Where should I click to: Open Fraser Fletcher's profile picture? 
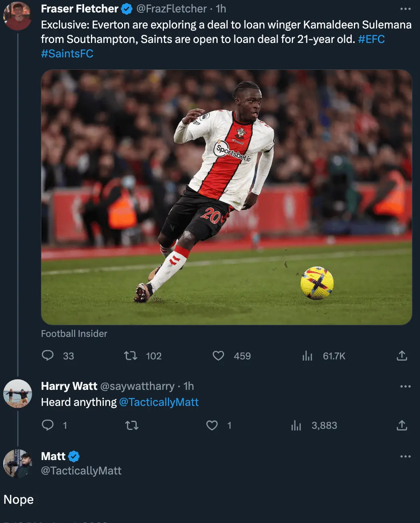[17, 16]
